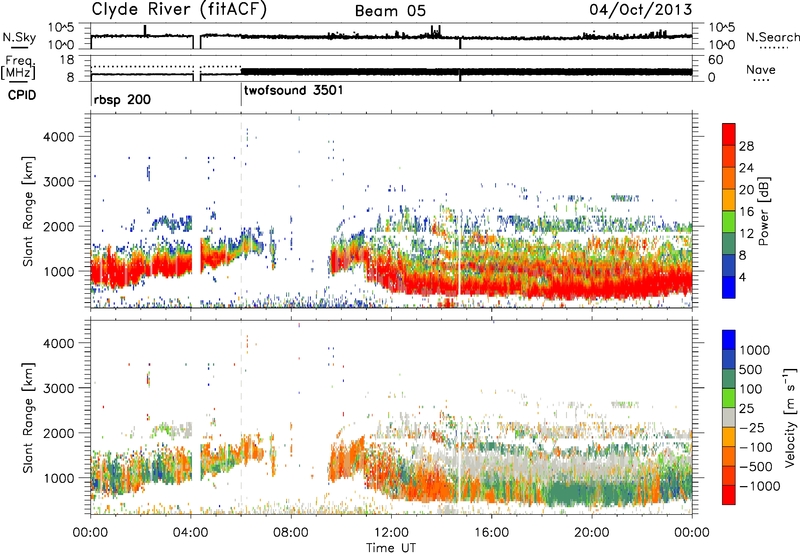This screenshot has width=800, height=554.
Task: Click the 'Freq. [MHz]' axis label
Action: 18,67
